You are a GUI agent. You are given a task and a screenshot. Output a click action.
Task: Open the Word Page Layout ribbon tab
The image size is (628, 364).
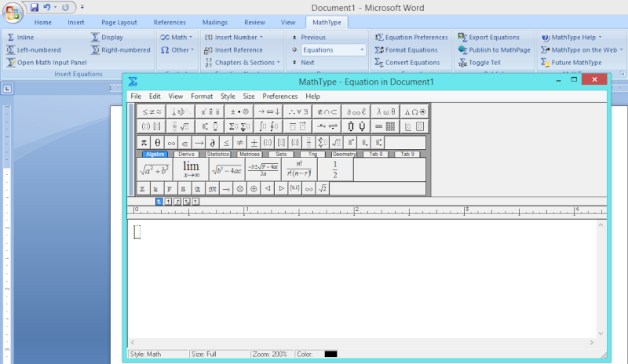coord(119,23)
